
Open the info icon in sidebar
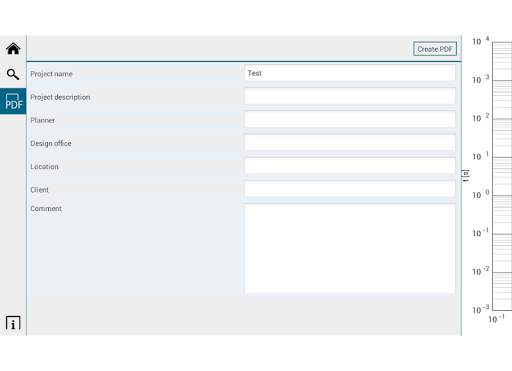point(13,323)
